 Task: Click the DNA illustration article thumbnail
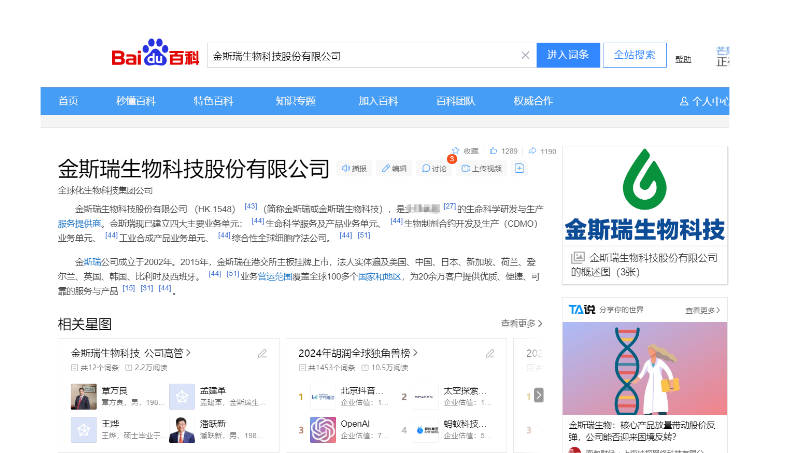tap(644, 368)
